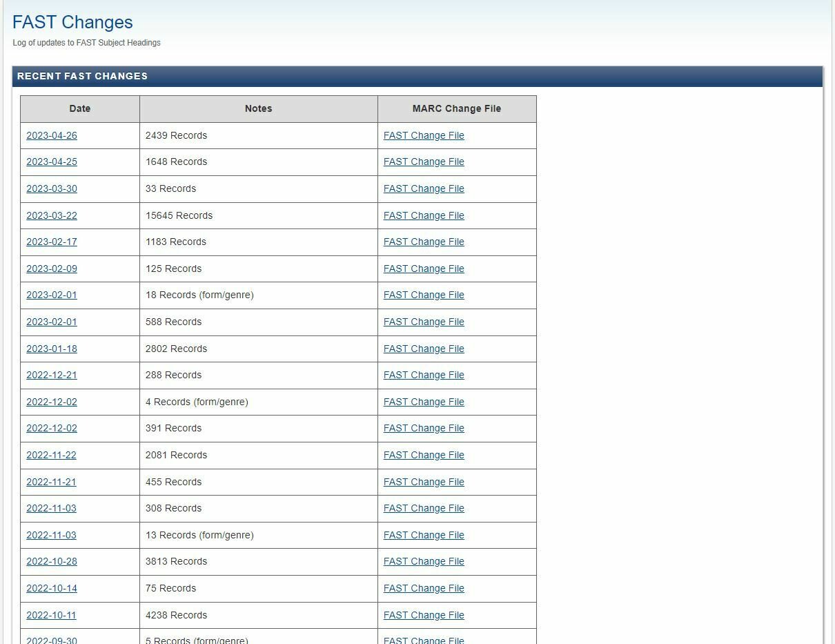Screen dimensions: 835x644
Task: Click date link for the 588 Records row
Action: click(52, 322)
